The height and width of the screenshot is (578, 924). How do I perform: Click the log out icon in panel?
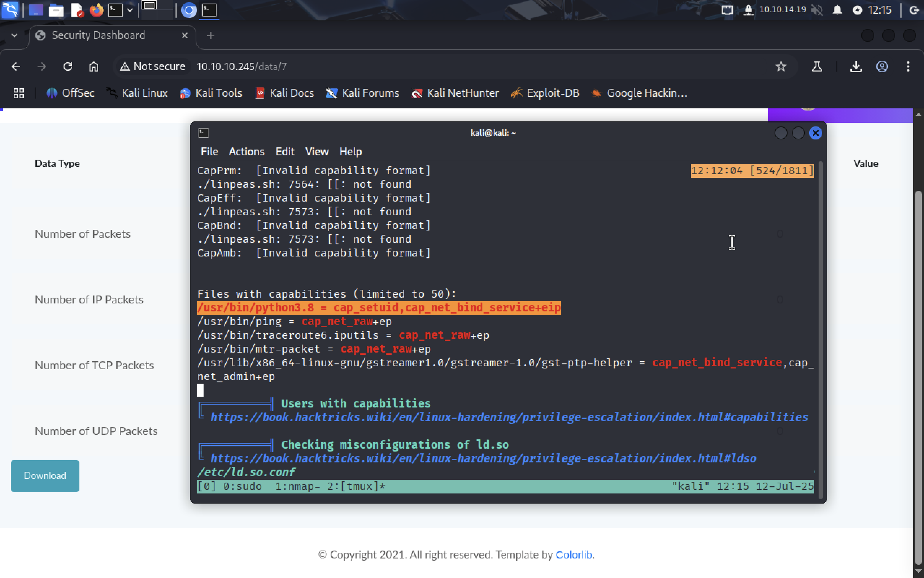915,10
